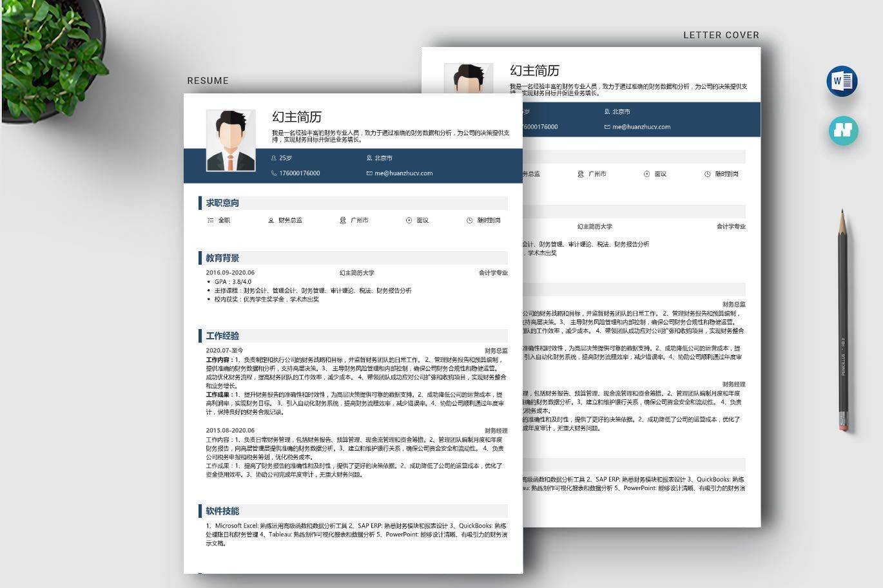Click envelope icon beside me@huanzhucv.com on front resume

pos(369,173)
